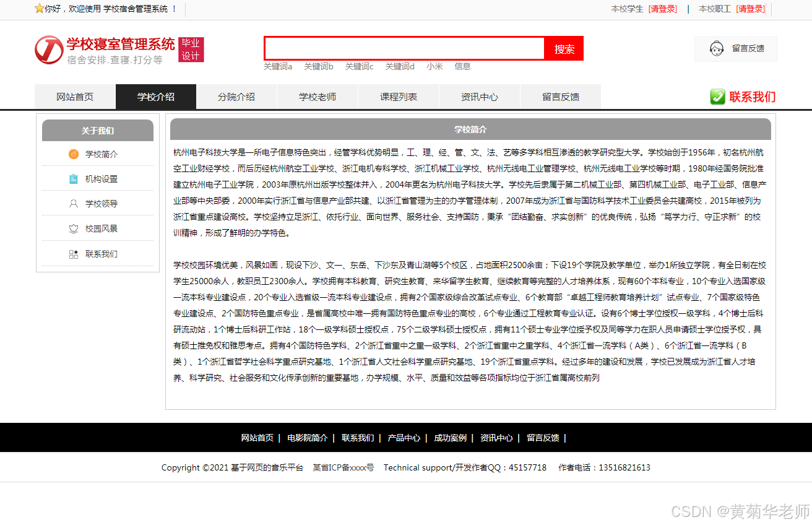Click the school logo icon
Viewport: 812px width, 525px height.
(x=48, y=50)
